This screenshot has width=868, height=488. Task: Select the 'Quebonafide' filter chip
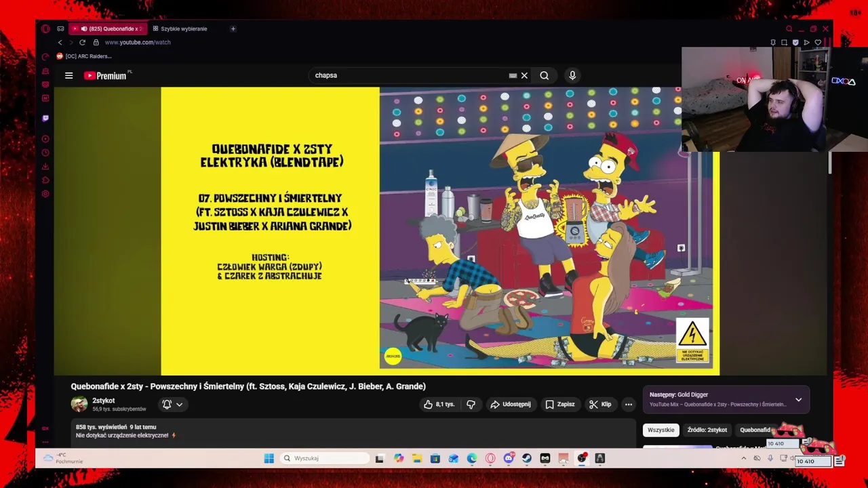tap(755, 430)
